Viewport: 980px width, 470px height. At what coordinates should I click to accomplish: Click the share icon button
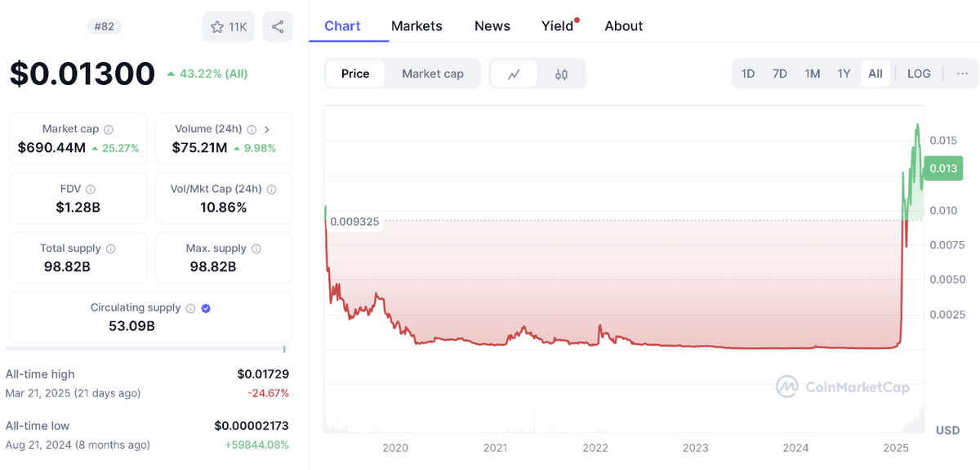pyautogui.click(x=278, y=27)
